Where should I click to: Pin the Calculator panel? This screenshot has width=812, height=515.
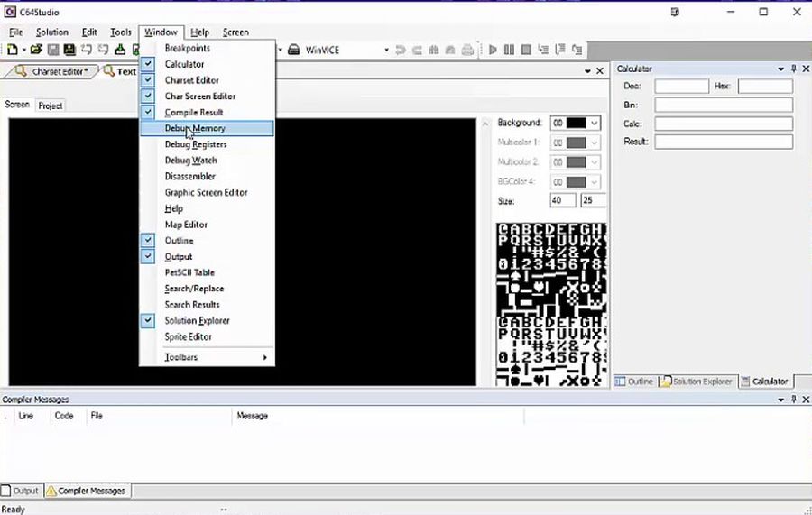point(793,69)
